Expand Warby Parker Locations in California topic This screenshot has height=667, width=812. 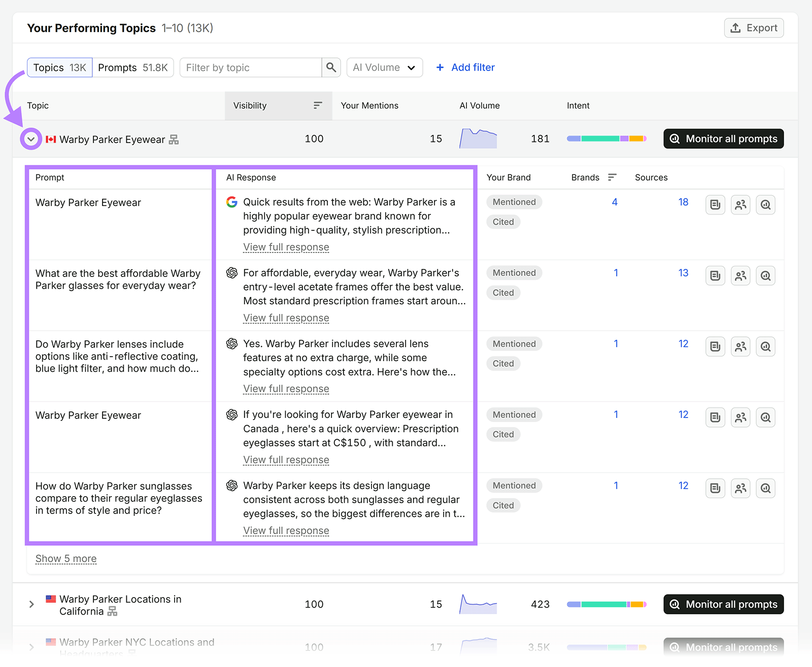(x=31, y=604)
